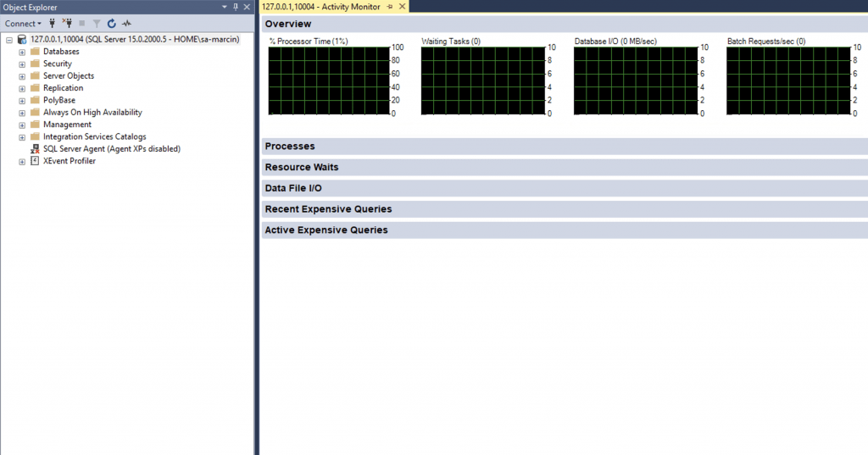Click the Server Objects folder icon
This screenshot has height=455, width=868.
35,75
